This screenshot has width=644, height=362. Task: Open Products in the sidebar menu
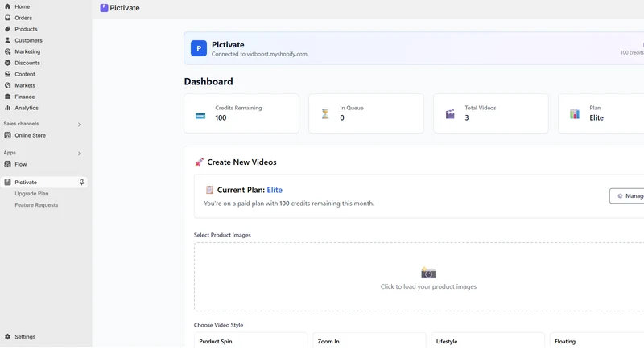(x=26, y=29)
